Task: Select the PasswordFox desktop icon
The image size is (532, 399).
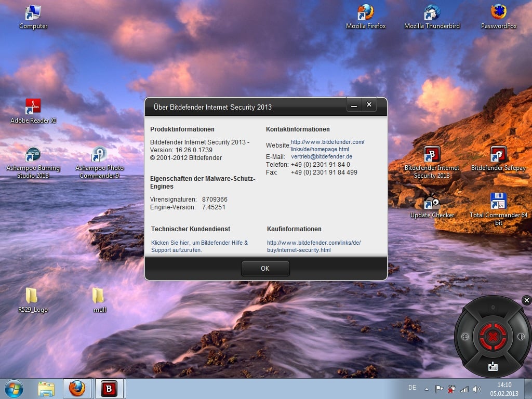Action: click(498, 17)
